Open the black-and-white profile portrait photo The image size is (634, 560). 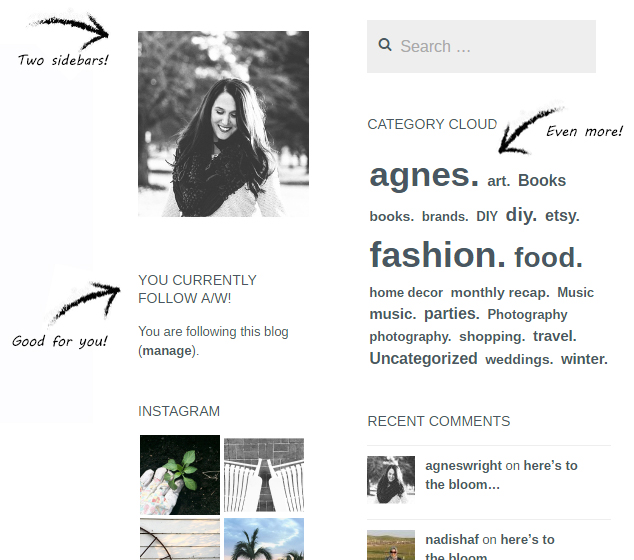pyautogui.click(x=224, y=124)
